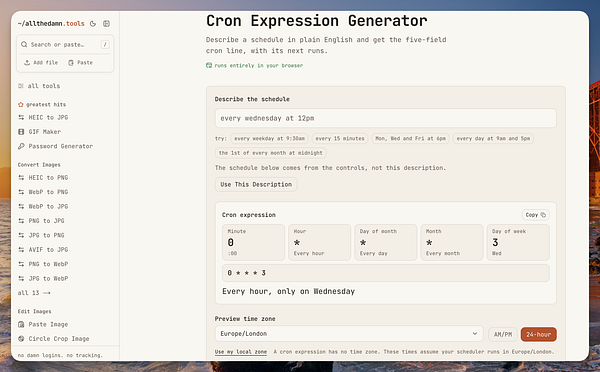600x372 pixels.
Task: Expand time zone list via chevron arrow
Action: [474, 334]
